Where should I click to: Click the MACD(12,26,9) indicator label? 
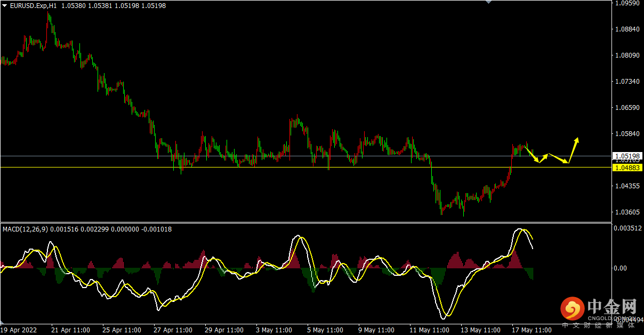click(x=25, y=229)
